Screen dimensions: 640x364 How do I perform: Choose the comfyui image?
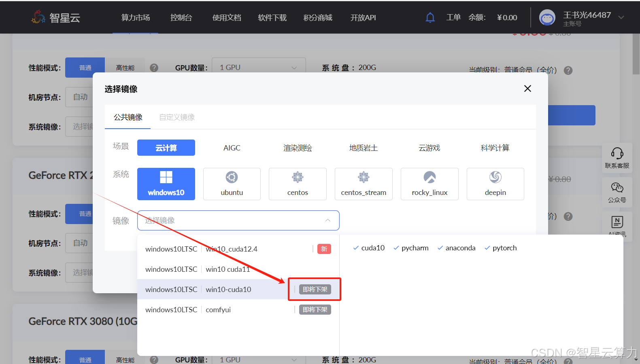[238, 309]
